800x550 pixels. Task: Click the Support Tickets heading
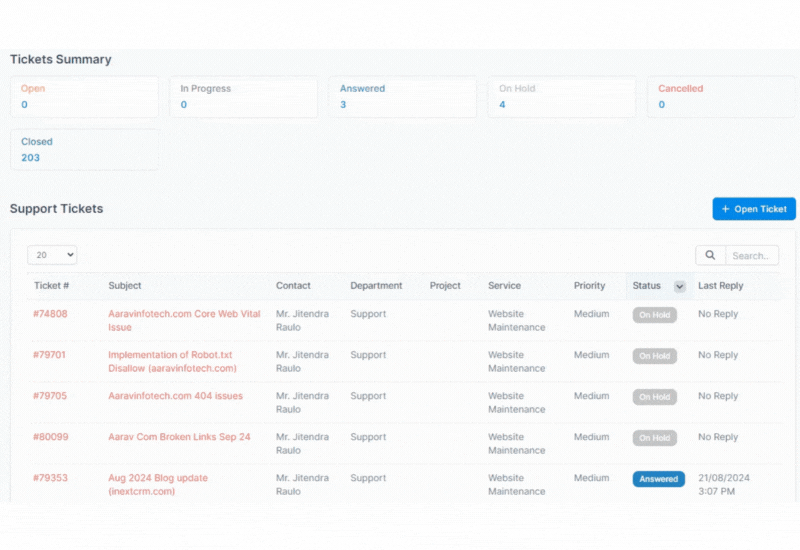point(57,209)
